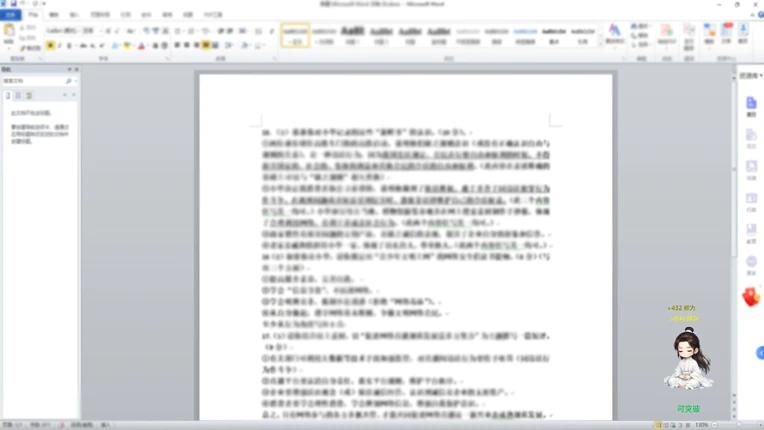Click the red font color button

point(141,45)
